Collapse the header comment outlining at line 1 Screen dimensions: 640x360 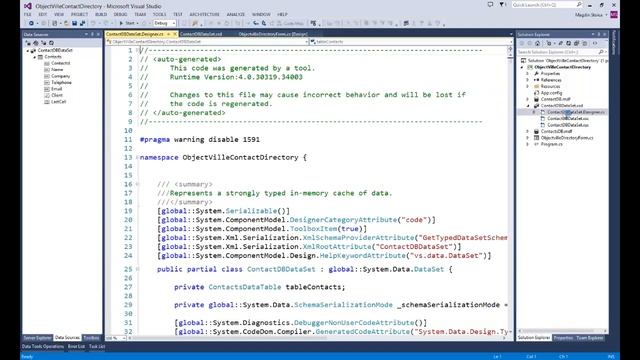point(138,50)
